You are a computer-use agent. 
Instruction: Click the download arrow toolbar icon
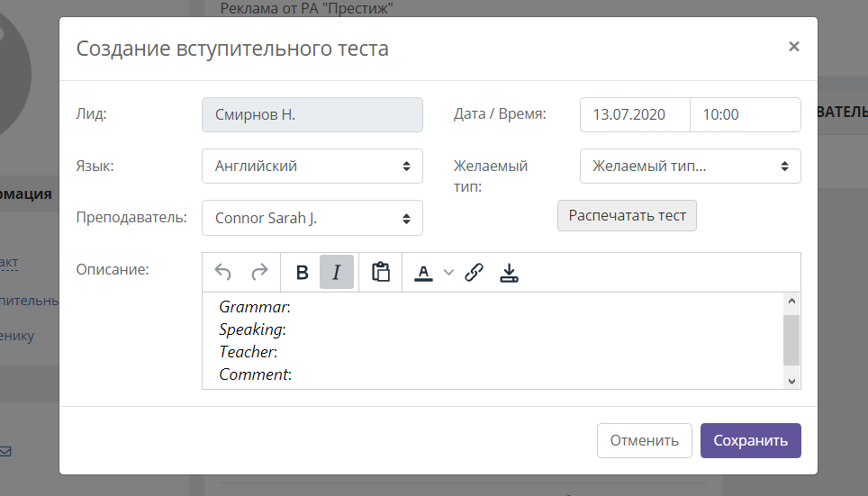(509, 273)
